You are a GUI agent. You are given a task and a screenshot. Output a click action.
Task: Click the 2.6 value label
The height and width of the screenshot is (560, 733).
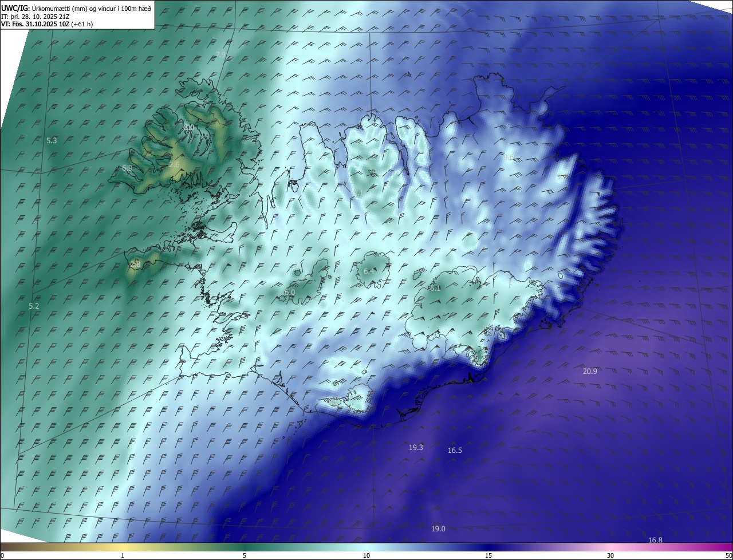(x=175, y=165)
